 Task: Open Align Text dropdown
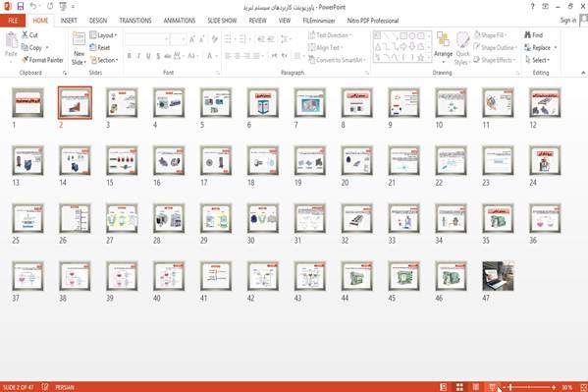click(326, 48)
